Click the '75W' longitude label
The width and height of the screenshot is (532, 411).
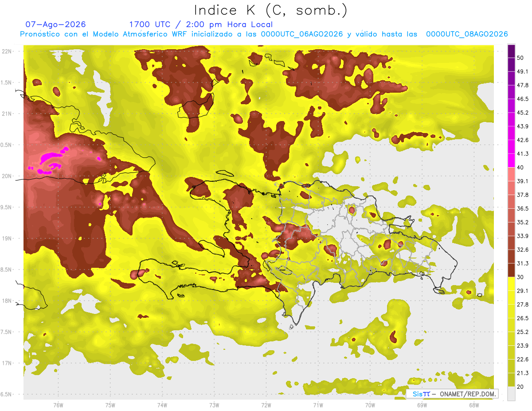pos(110,405)
